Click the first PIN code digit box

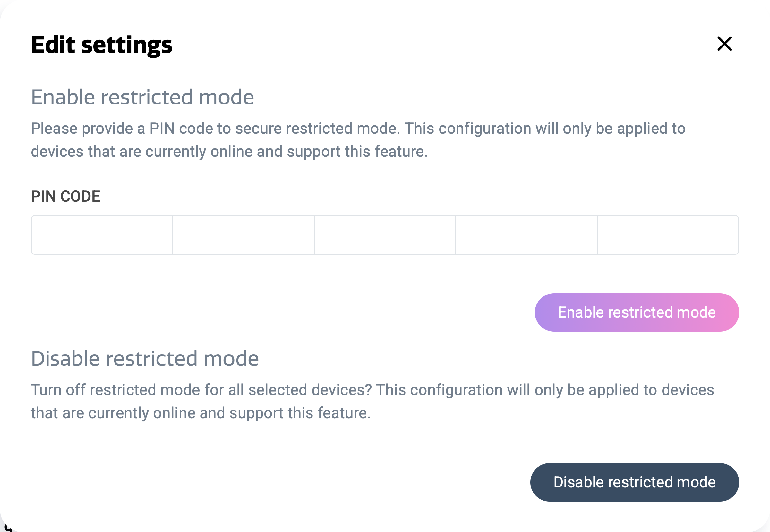(102, 235)
